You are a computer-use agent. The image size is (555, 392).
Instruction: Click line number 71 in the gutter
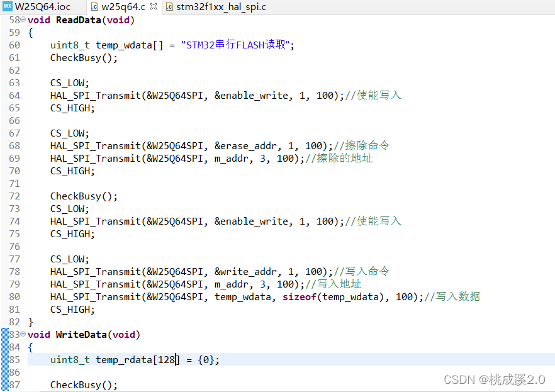click(x=14, y=184)
